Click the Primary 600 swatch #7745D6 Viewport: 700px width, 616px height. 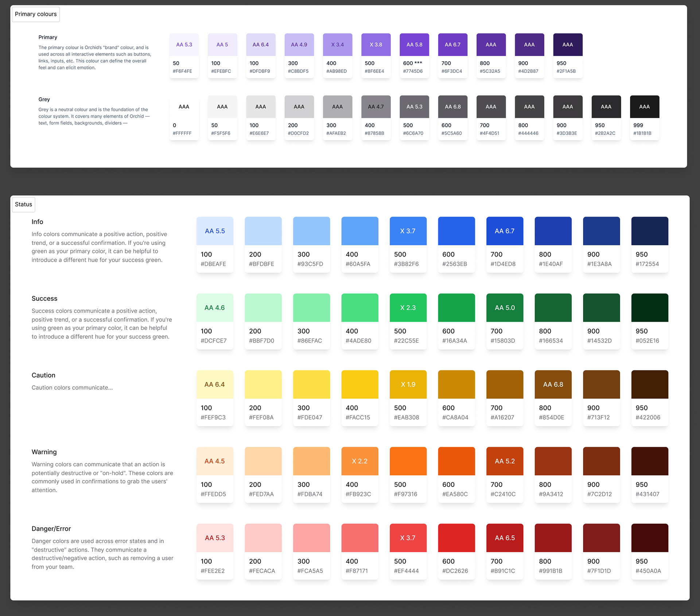tap(414, 45)
